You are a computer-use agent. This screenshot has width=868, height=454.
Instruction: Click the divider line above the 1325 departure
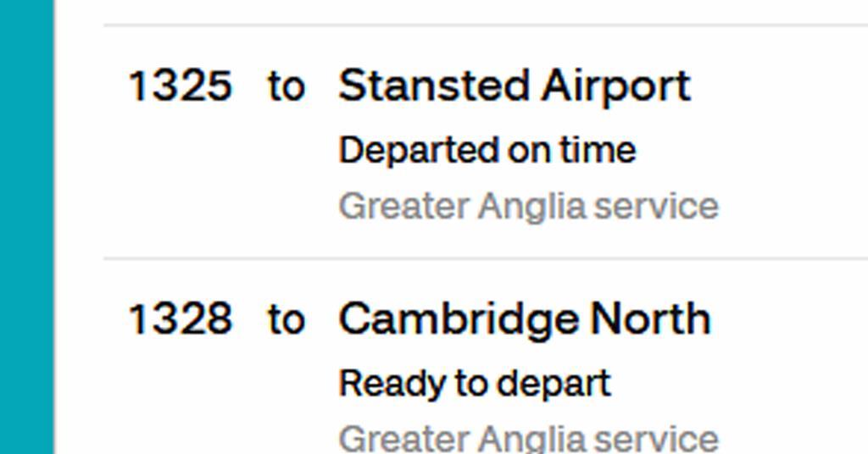(x=483, y=25)
